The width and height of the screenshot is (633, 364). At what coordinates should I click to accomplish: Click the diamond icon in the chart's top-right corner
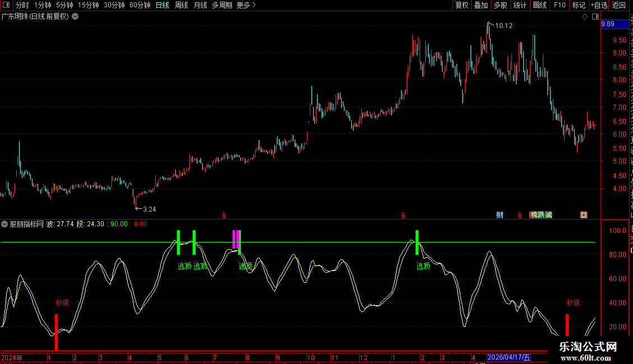pyautogui.click(x=585, y=17)
